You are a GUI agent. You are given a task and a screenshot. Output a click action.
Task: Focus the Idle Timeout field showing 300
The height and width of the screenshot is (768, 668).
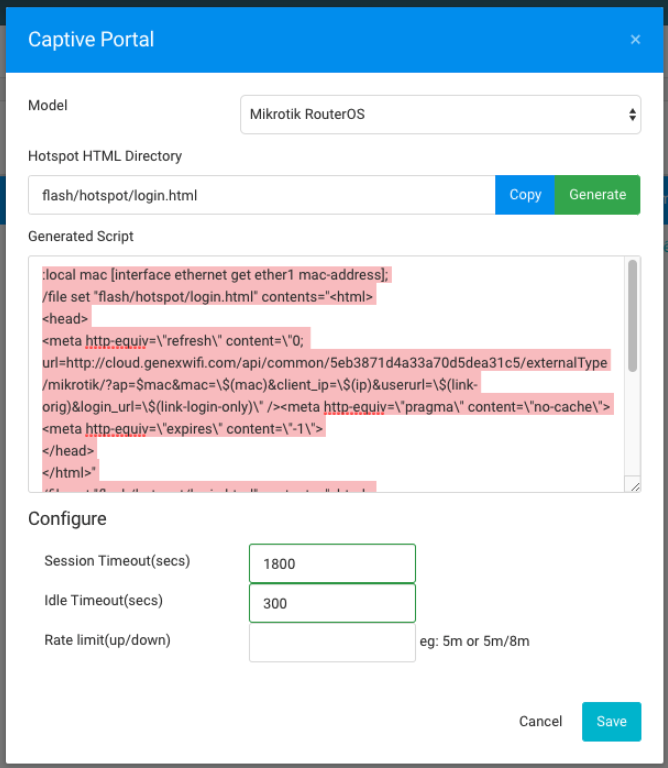pos(332,603)
